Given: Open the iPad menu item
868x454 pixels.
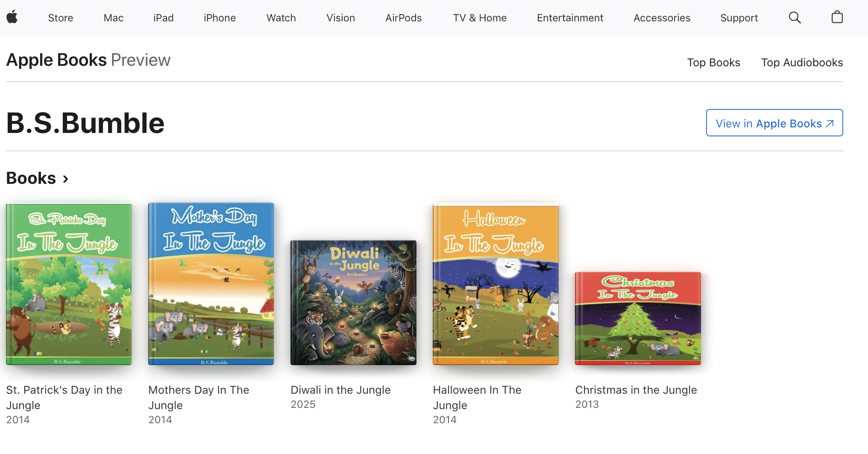Looking at the screenshot, I should coord(164,18).
